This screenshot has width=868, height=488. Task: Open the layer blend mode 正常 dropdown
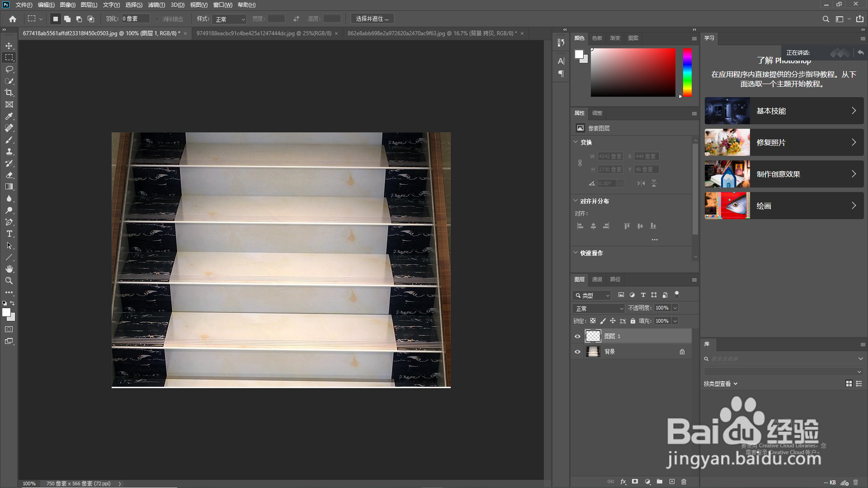[599, 308]
